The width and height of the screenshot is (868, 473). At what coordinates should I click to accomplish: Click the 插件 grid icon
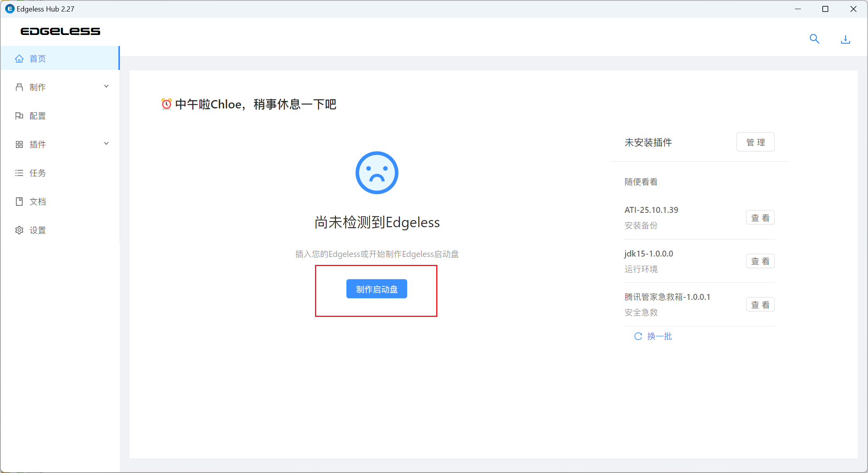19,145
